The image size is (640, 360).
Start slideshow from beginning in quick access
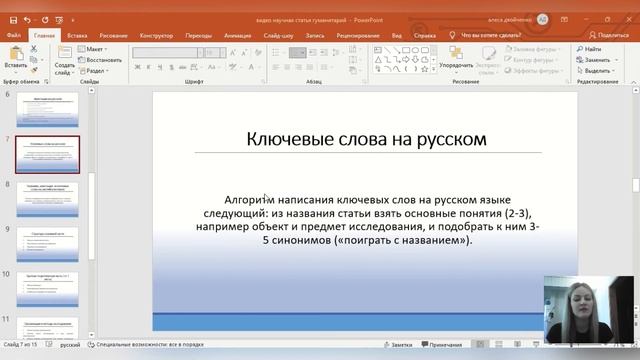tap(59, 20)
